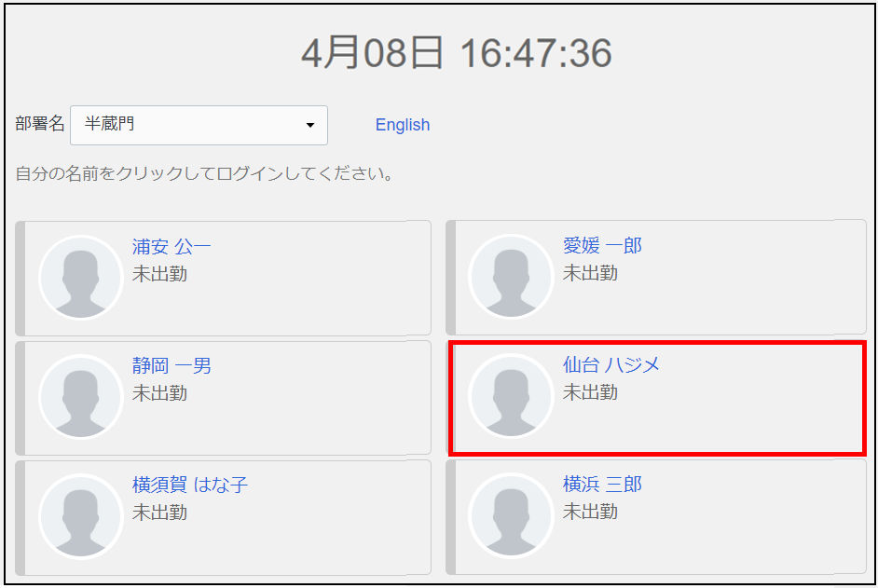Select the avatar icon of 愛媛 一郎
Viewport: 878px width, 588px height.
(511, 276)
